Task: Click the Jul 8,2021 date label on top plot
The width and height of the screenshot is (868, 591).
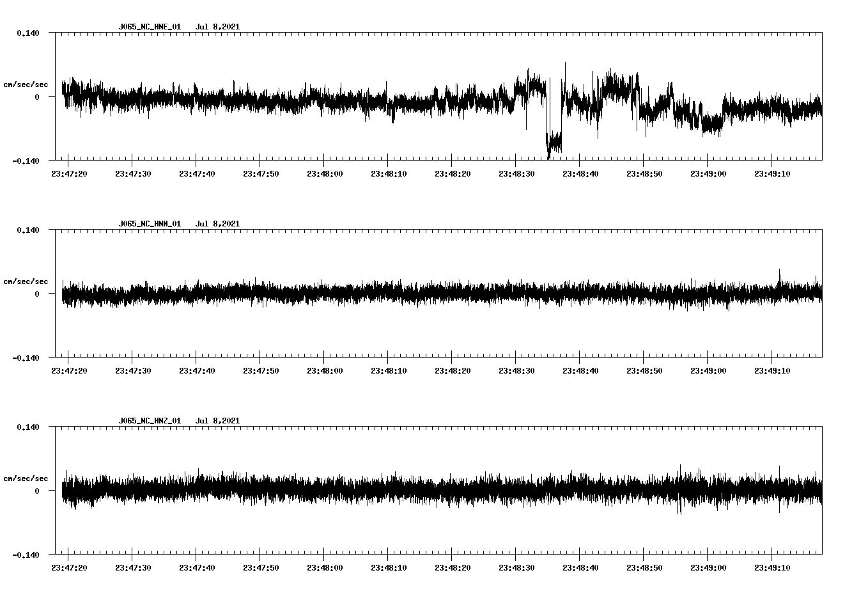Action: click(219, 27)
